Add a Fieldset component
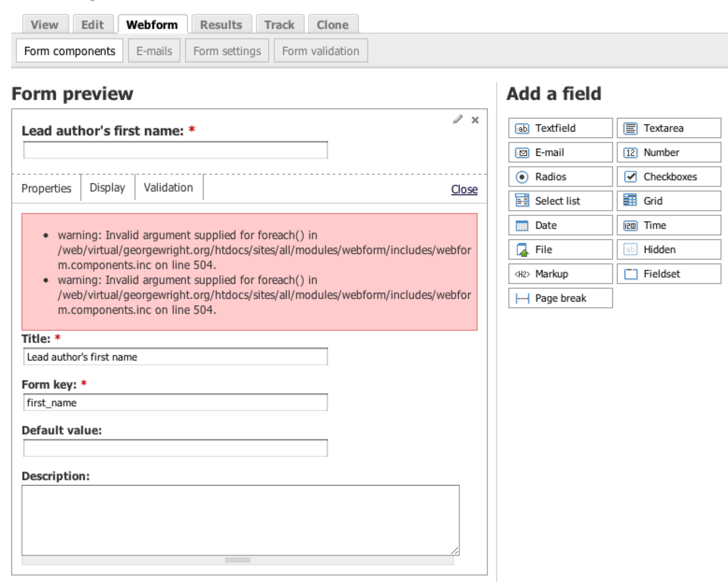Image resolution: width=728 pixels, height=582 pixels. point(669,274)
